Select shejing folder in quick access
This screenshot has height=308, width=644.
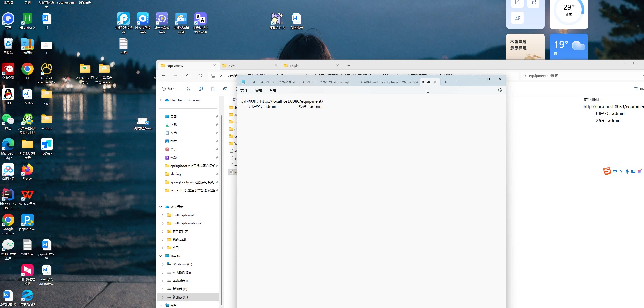click(x=176, y=174)
